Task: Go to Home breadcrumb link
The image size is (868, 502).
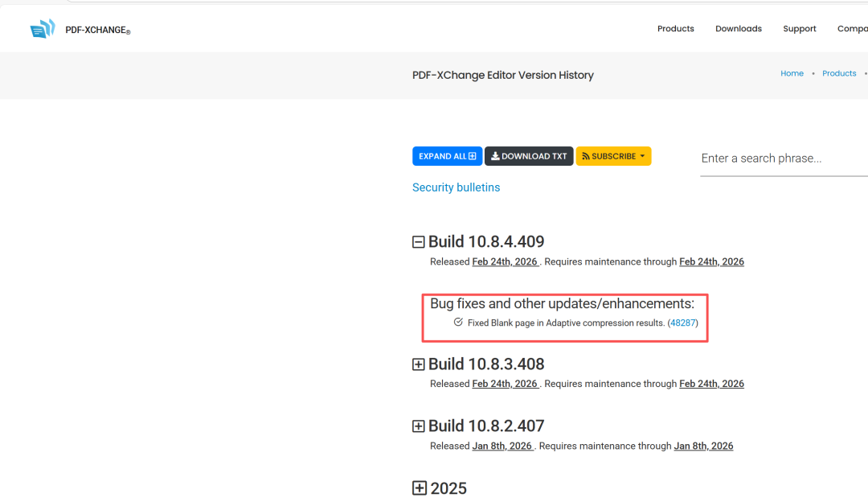Action: tap(792, 73)
